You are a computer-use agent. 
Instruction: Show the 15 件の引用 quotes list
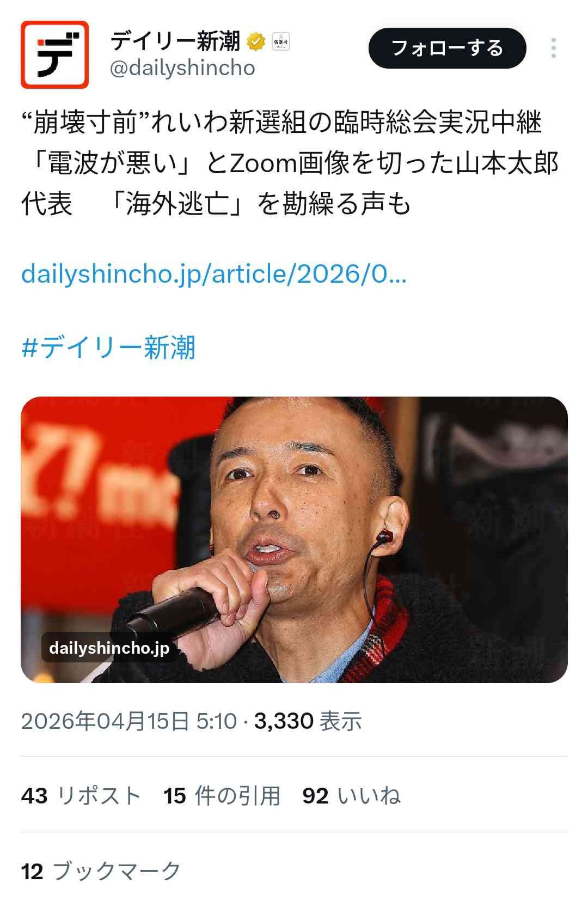coord(222,796)
